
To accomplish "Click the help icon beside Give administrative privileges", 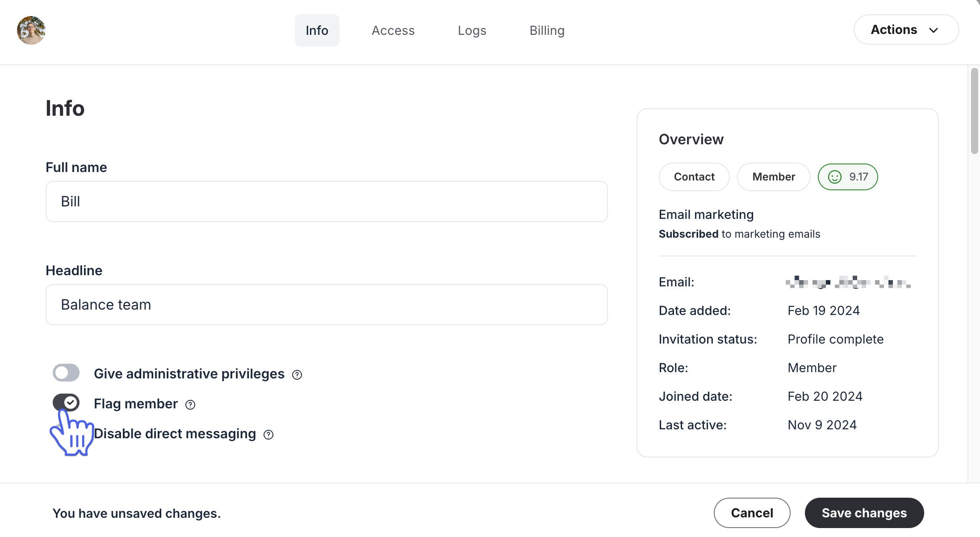I will (x=297, y=374).
